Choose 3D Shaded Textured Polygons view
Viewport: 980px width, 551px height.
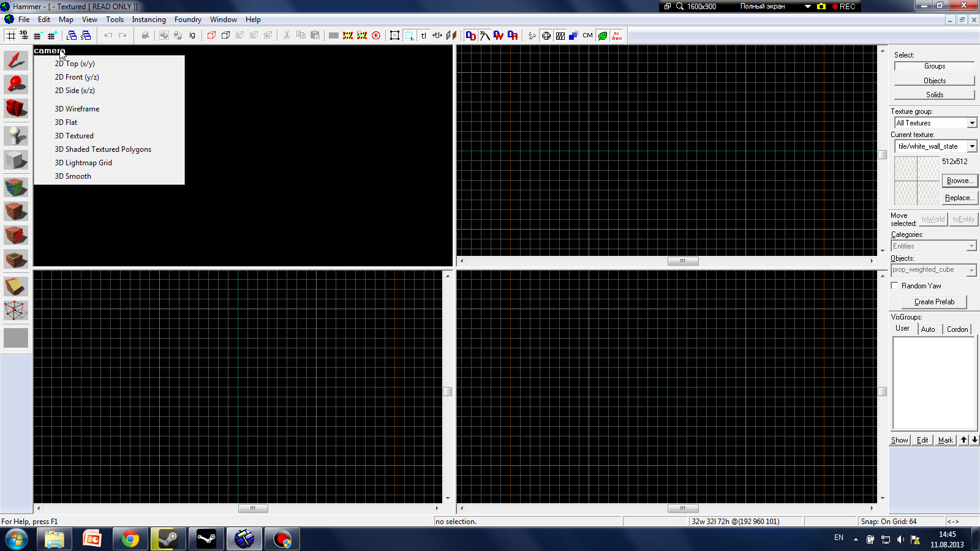109,149
